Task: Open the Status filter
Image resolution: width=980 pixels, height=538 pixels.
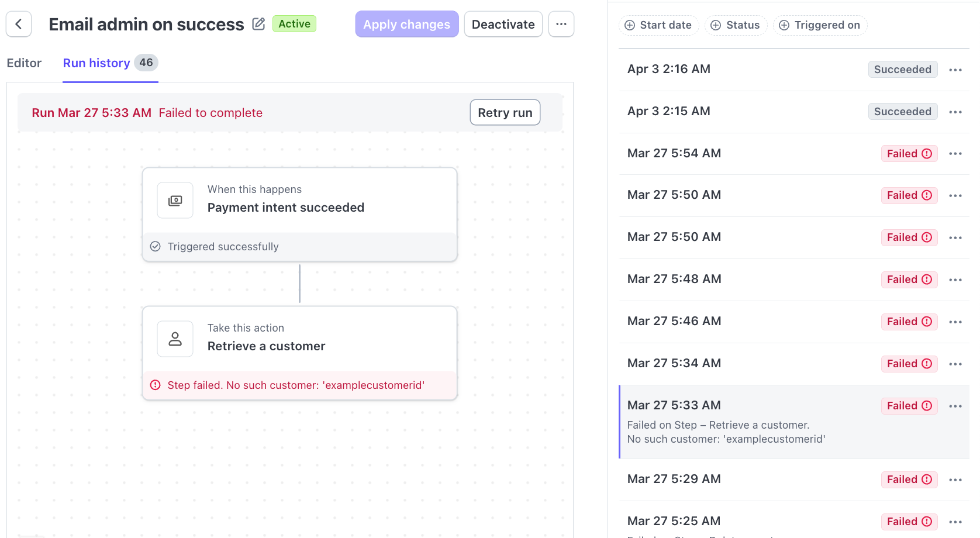Action: (736, 25)
